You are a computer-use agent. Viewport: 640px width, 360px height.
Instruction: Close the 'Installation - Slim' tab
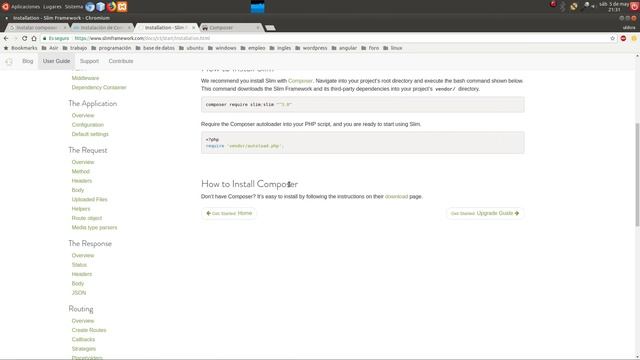point(193,28)
